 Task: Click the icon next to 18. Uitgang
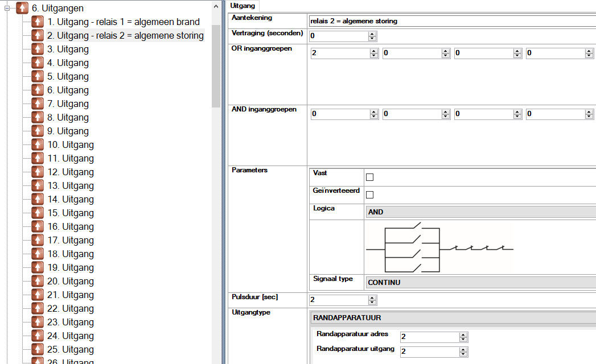point(38,254)
